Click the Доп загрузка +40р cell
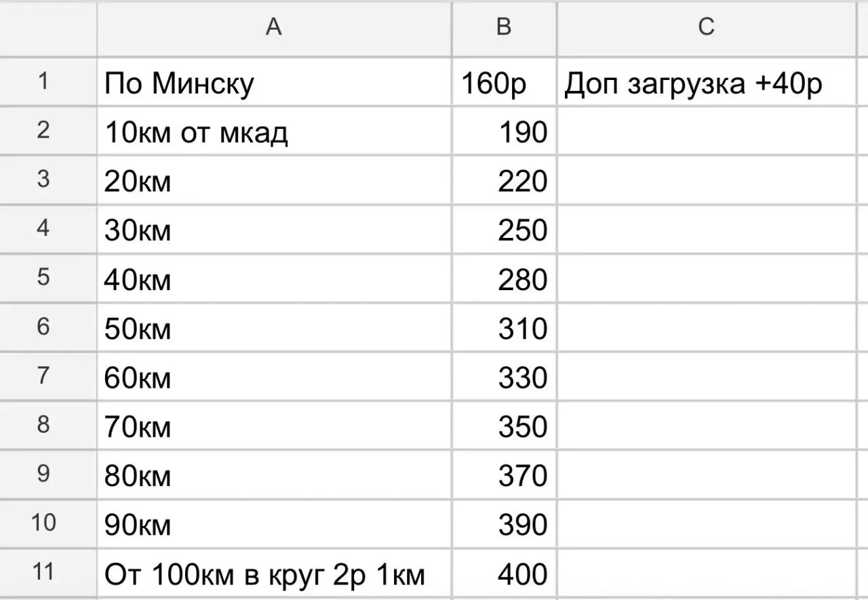Screen dimensions: 868x600 pyautogui.click(x=707, y=82)
